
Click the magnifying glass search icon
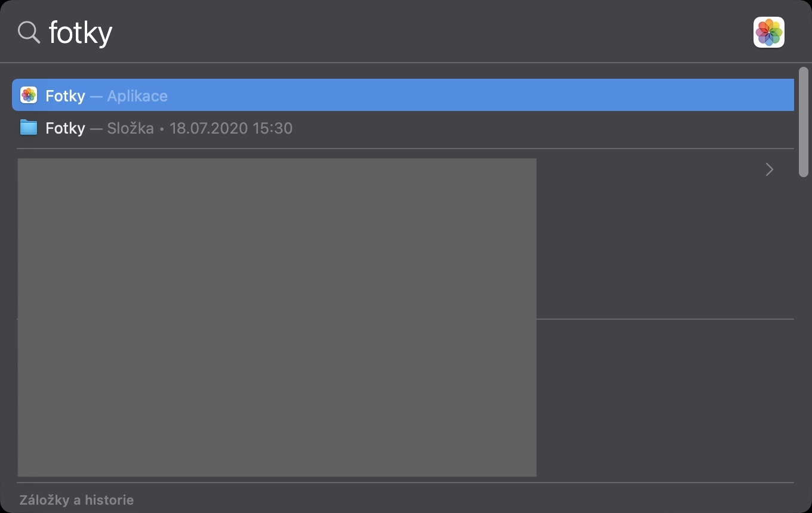pyautogui.click(x=28, y=32)
